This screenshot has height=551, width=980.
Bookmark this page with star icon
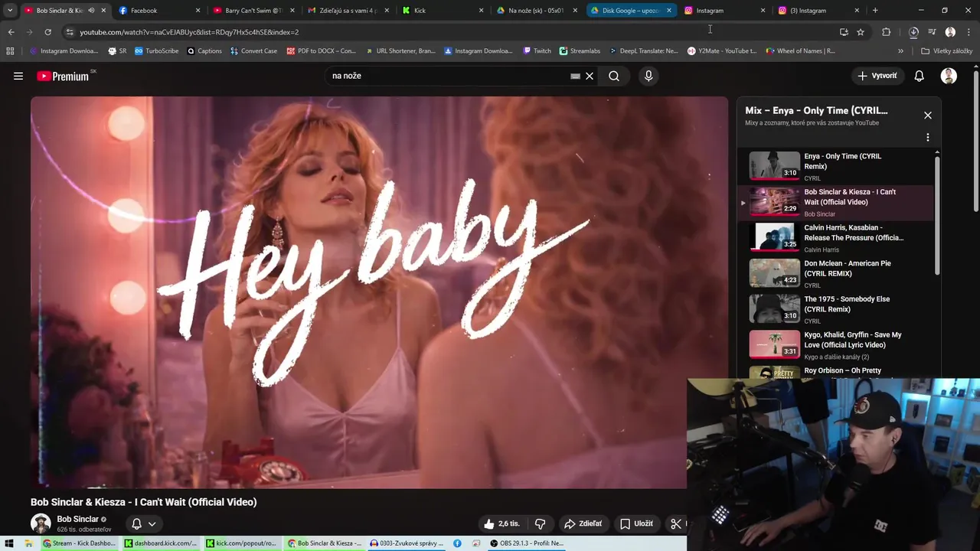click(861, 32)
